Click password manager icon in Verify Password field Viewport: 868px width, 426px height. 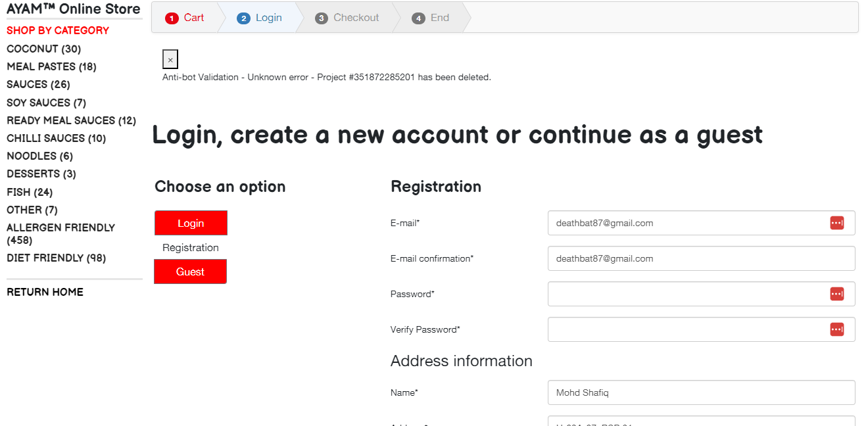coord(836,329)
